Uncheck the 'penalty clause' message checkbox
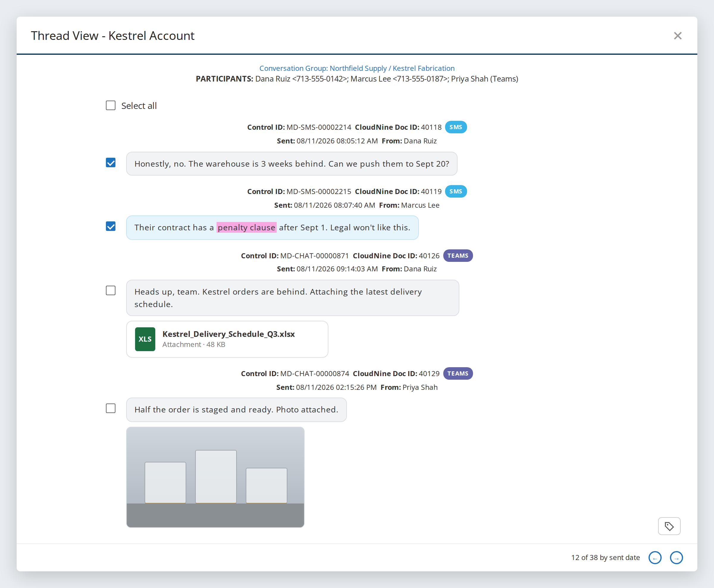 [111, 226]
